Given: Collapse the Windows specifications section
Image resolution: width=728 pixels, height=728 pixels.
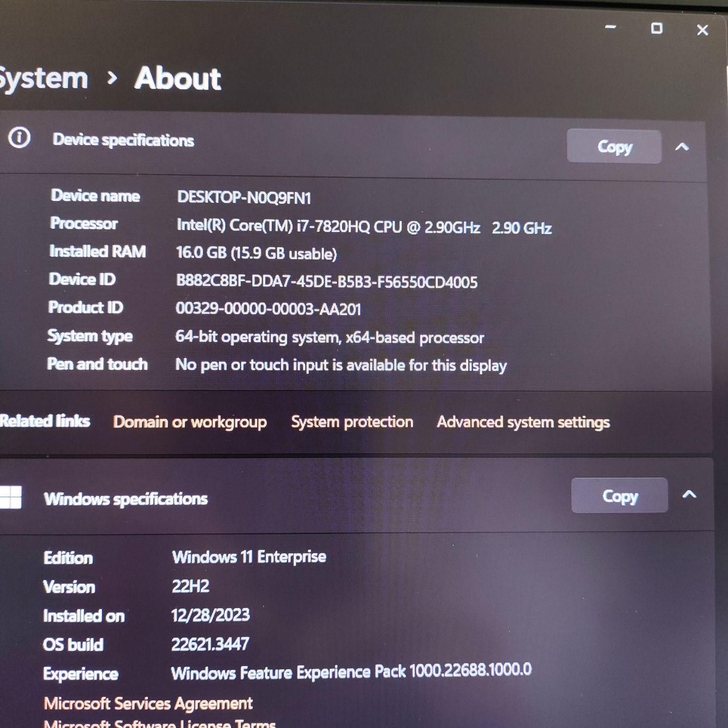Looking at the screenshot, I should (x=689, y=495).
